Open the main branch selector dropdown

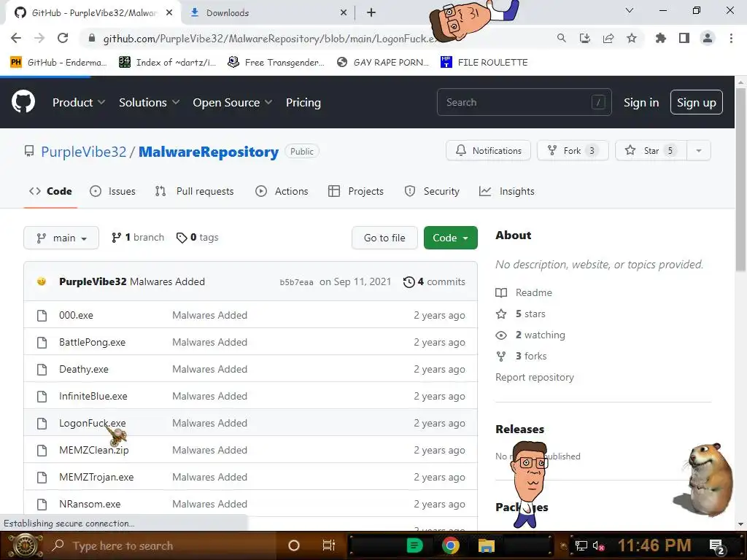pyautogui.click(x=61, y=238)
